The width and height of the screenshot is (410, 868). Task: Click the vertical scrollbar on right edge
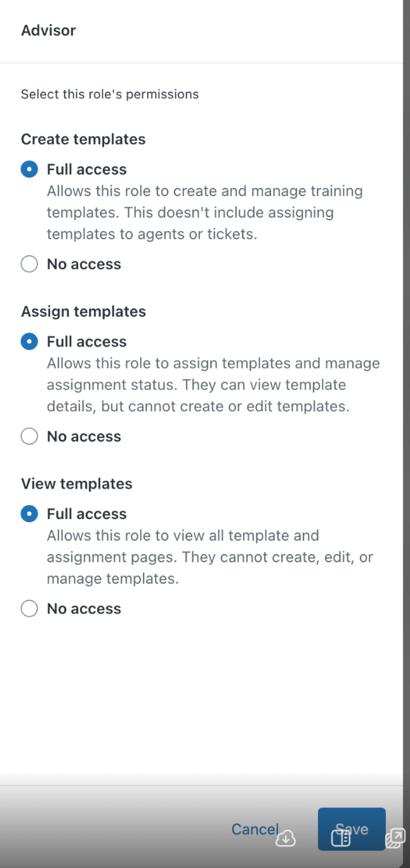pos(406,381)
